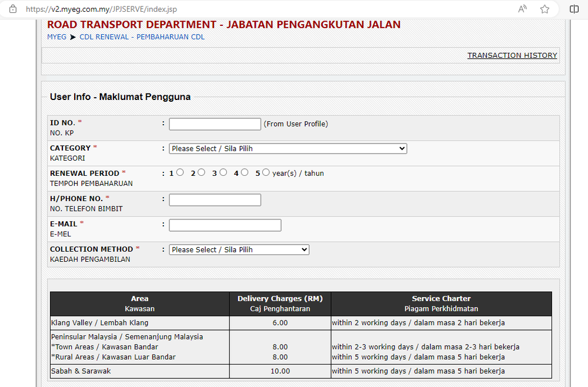Select the 3 year renewal period
Screen dimensions: 588x387
[223, 172]
